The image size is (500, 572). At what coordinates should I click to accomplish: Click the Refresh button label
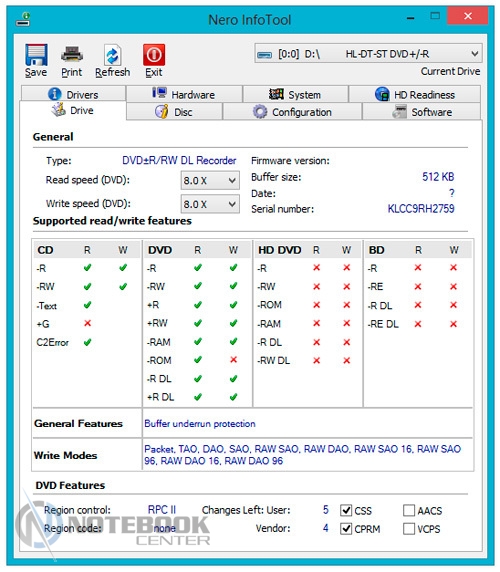coord(112,72)
